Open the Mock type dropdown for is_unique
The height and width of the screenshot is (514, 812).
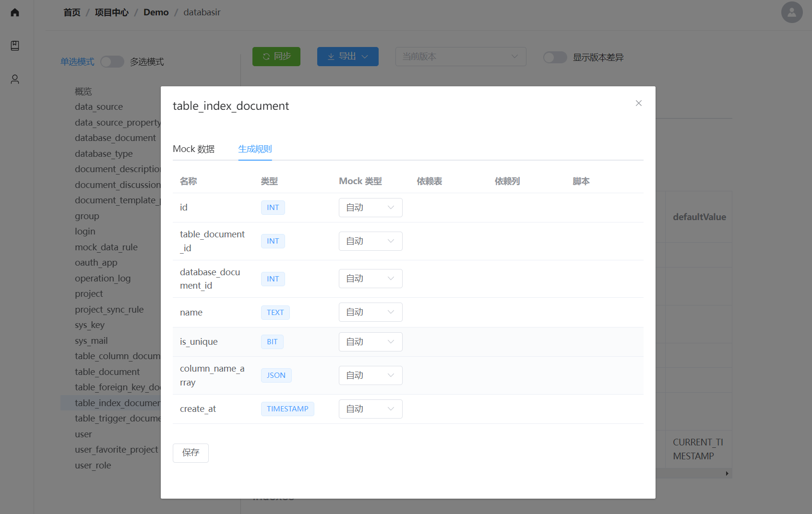pyautogui.click(x=370, y=342)
